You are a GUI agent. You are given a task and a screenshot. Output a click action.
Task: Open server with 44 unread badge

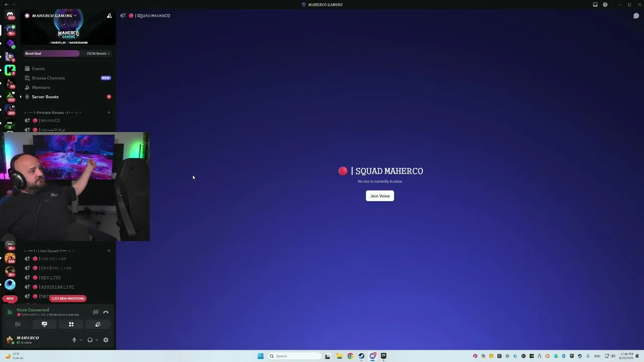(x=10, y=83)
